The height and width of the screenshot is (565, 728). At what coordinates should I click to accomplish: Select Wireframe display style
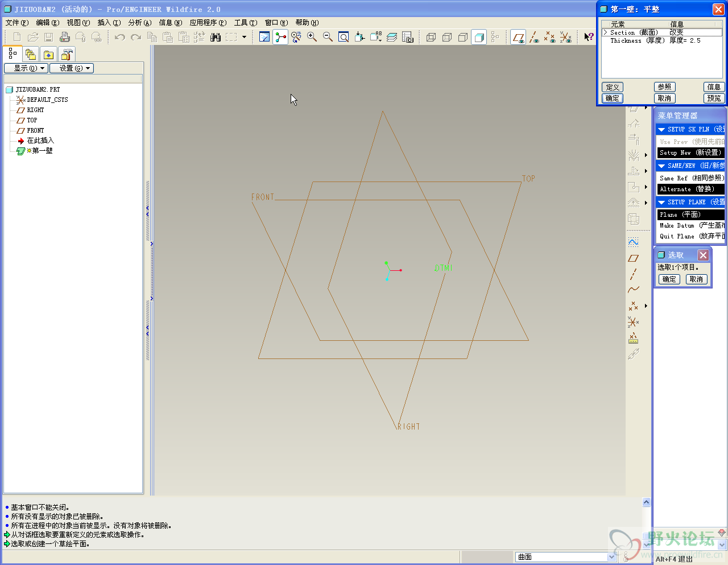pyautogui.click(x=431, y=37)
